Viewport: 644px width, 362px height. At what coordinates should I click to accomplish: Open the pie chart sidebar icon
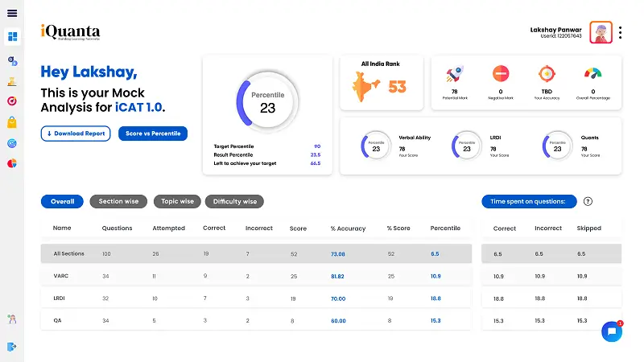pos(12,163)
